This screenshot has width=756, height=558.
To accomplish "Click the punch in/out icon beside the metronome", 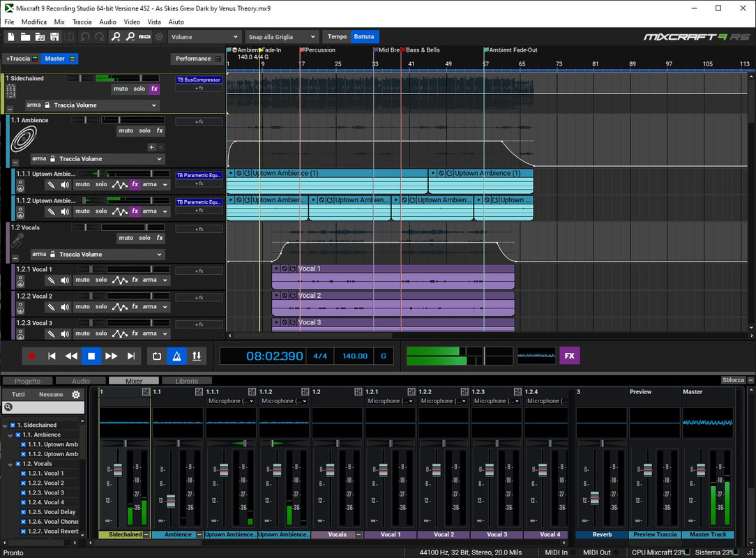I will tap(196, 356).
